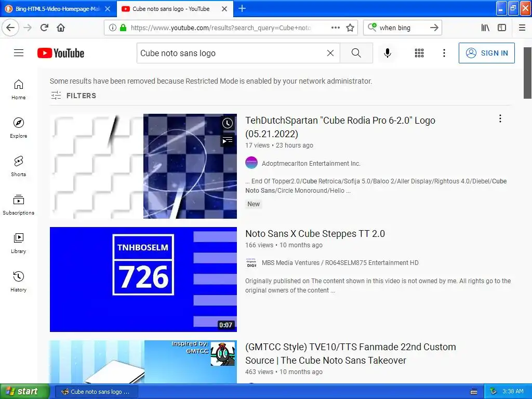The width and height of the screenshot is (532, 399).
Task: Open options menu for TehDutchSpartan video
Action: (500, 118)
